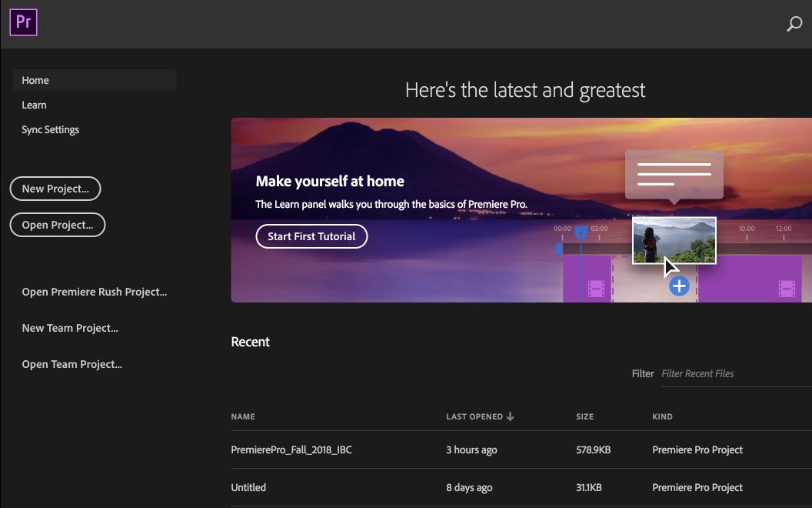This screenshot has width=812, height=508.
Task: Click the photo thumbnail in the banner
Action: tap(674, 240)
